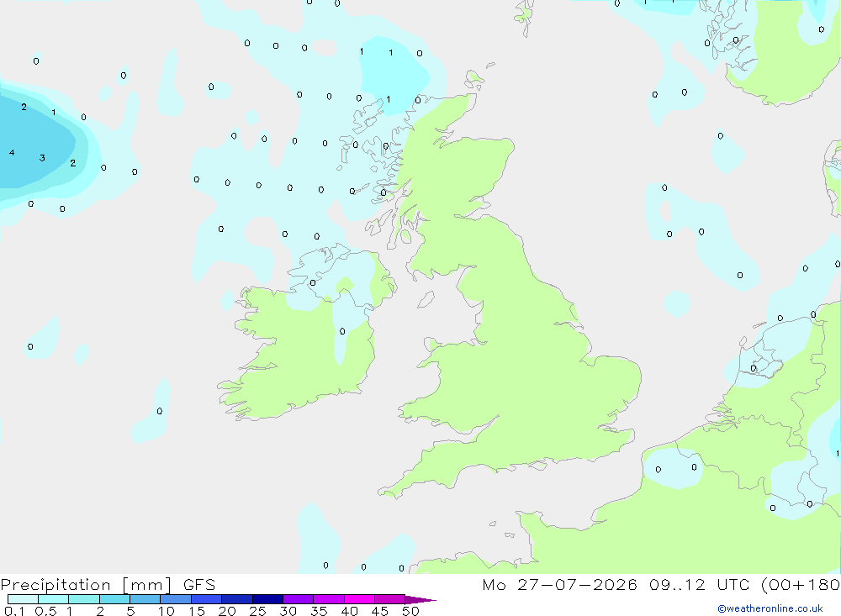The height and width of the screenshot is (616, 841).
Task: Click the 0.1–0.5 mm legend color swatch
Action: [x=23, y=599]
